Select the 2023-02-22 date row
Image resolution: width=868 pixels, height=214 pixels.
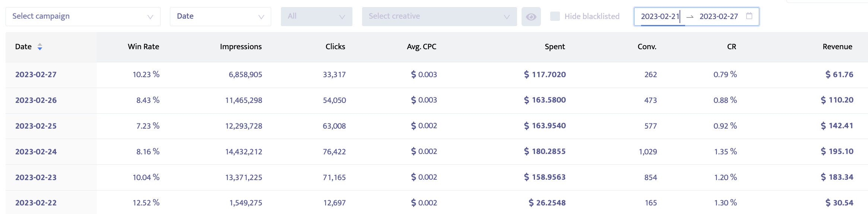tap(36, 203)
